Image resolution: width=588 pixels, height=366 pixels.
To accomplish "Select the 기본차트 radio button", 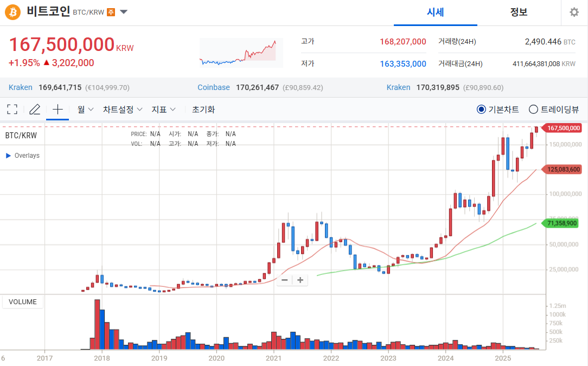I will [x=481, y=110].
